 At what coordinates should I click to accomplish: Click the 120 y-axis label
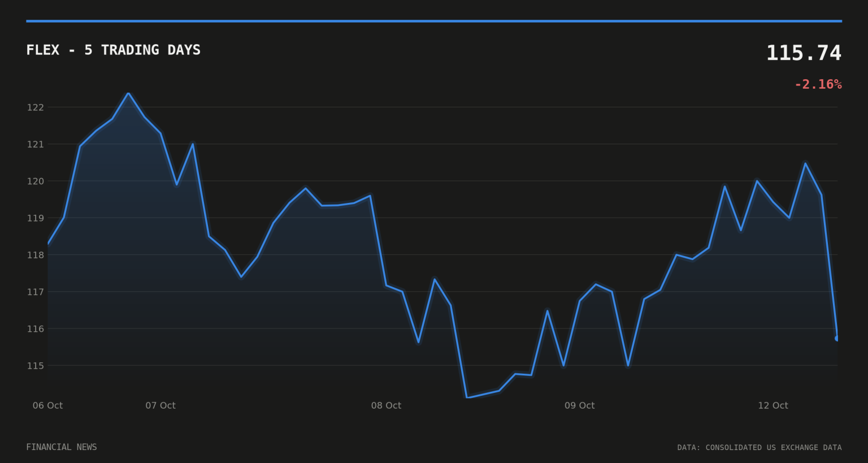coord(36,181)
